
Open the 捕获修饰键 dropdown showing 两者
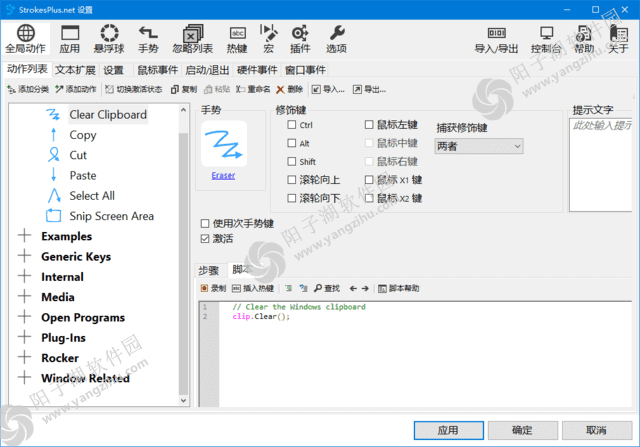tap(479, 146)
